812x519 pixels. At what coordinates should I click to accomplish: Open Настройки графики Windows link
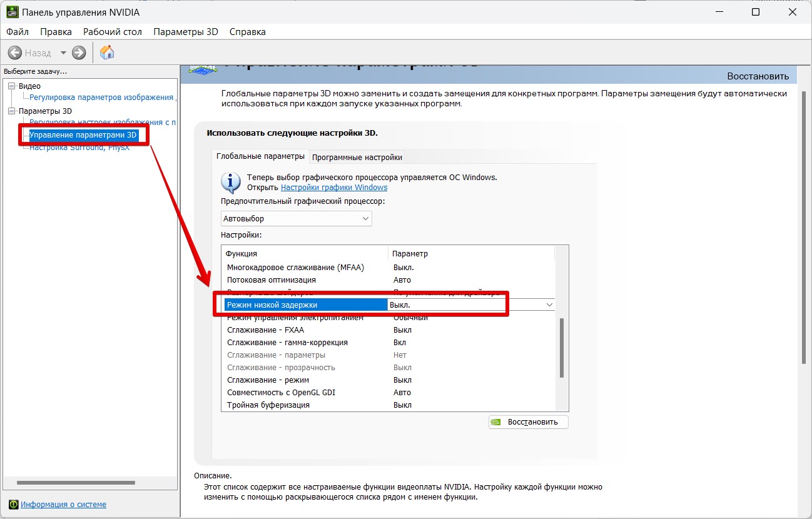pos(334,188)
